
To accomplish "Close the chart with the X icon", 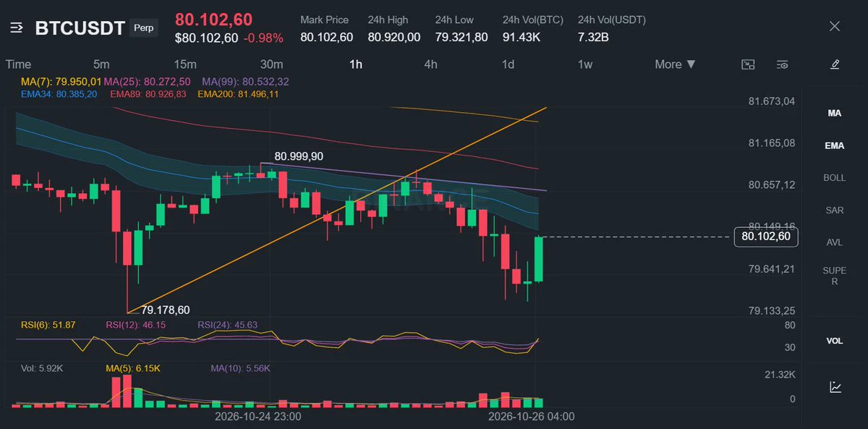I will [x=835, y=27].
